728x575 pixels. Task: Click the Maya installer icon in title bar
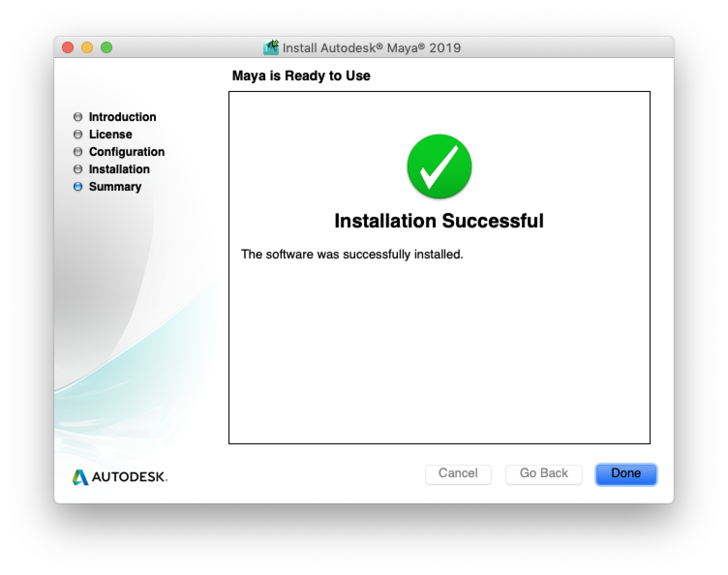click(270, 47)
